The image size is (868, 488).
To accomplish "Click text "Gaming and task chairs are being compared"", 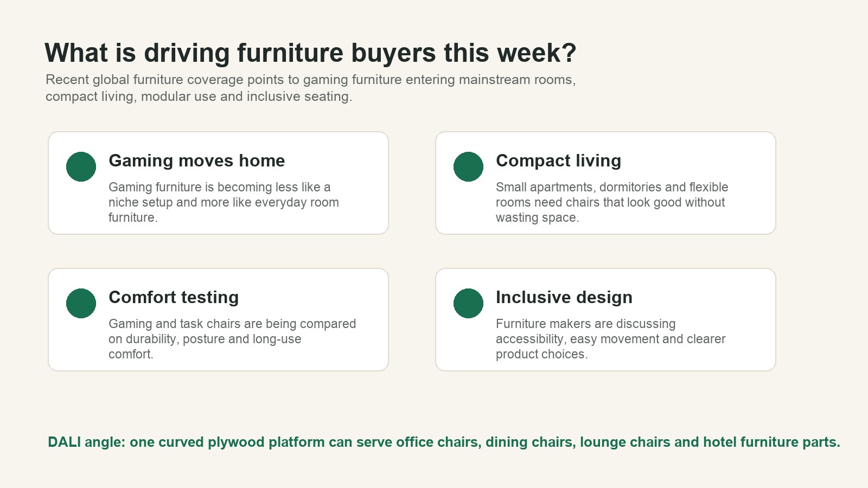I will [232, 324].
